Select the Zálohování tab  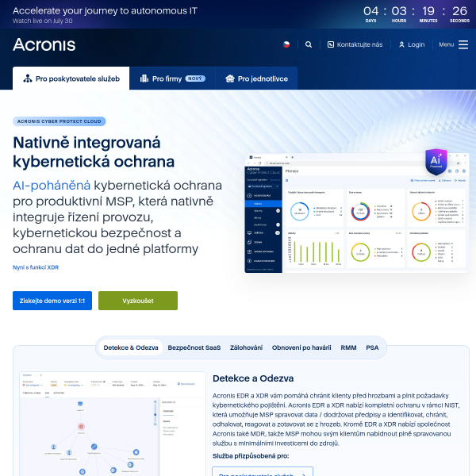tap(246, 347)
